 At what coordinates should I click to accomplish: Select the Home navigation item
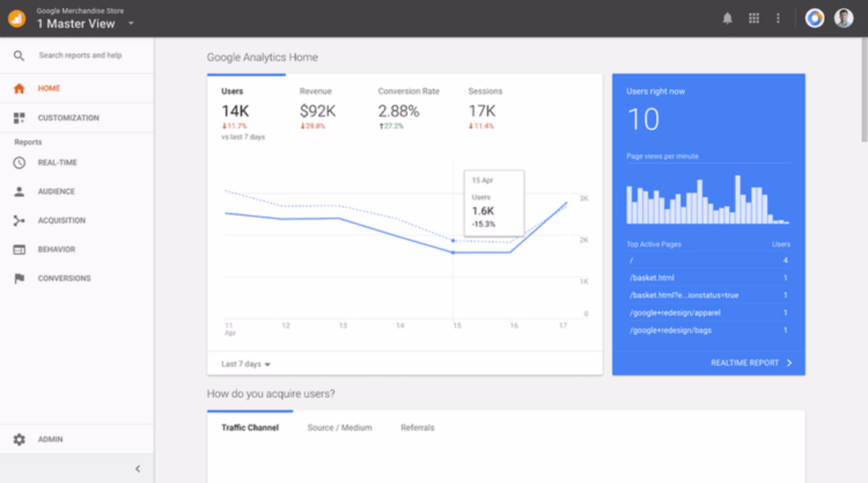point(48,88)
